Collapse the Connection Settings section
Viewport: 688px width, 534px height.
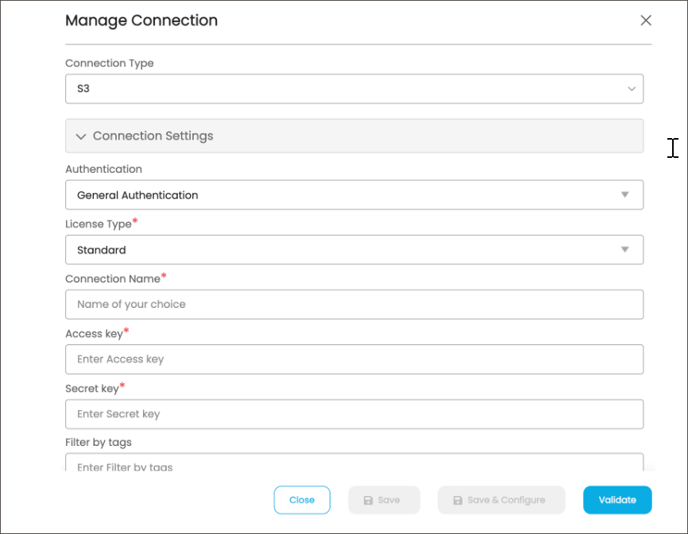coord(354,136)
